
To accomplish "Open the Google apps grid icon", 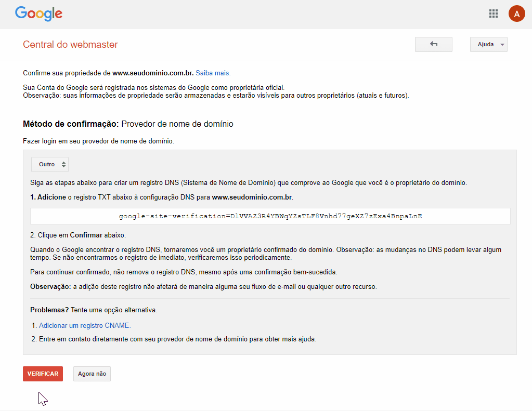I will [494, 14].
